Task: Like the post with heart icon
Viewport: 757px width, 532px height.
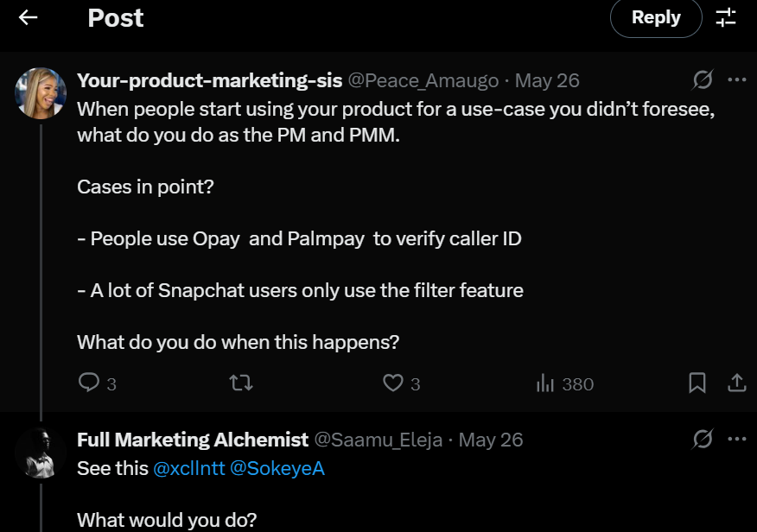Action: pyautogui.click(x=393, y=383)
